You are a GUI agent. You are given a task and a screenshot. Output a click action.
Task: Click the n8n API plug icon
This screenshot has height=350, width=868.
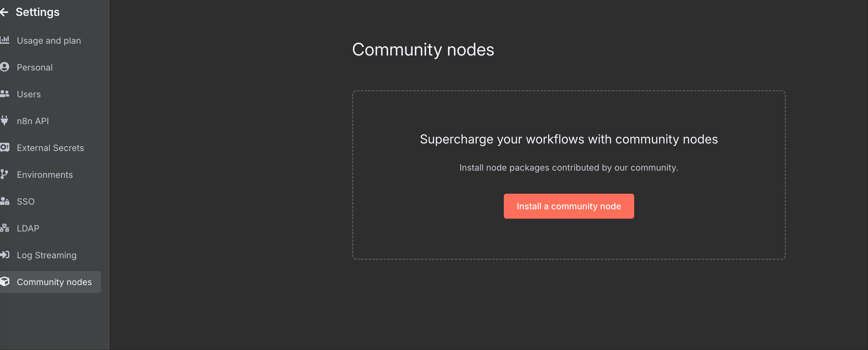point(4,120)
